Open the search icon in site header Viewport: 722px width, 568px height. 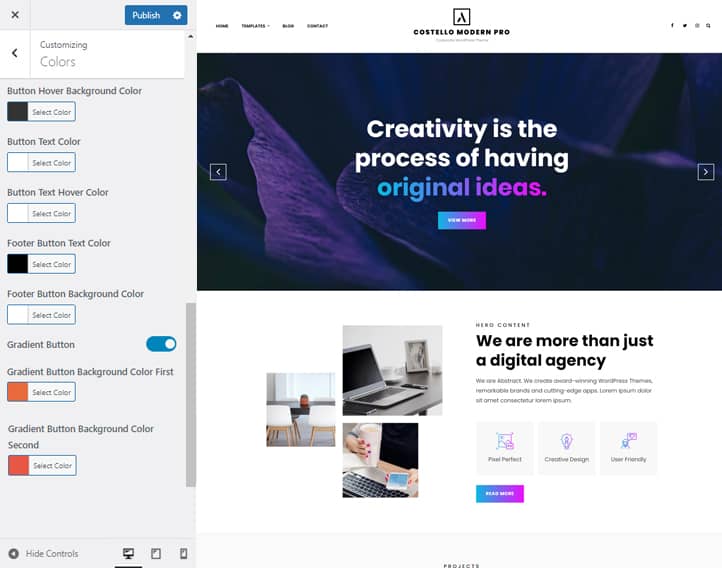[708, 26]
